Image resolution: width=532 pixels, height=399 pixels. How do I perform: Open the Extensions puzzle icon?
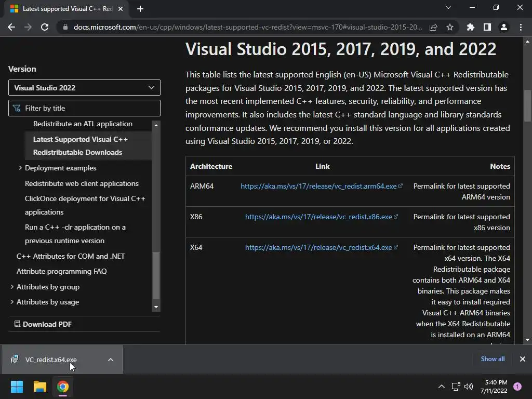(x=471, y=27)
